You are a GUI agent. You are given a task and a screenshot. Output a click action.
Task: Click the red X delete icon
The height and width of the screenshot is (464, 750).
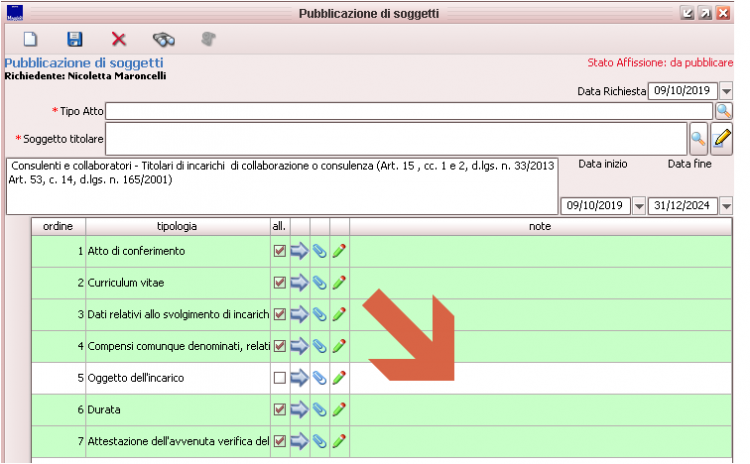[x=119, y=39]
